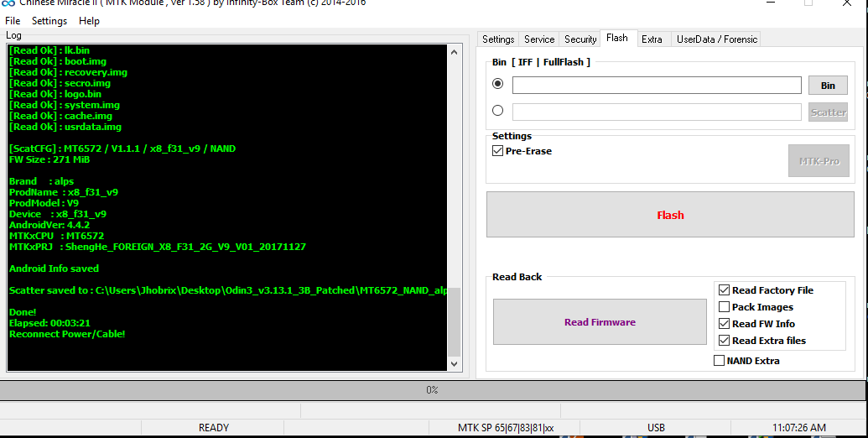Screen dimensions: 868x438
Task: Click the USB status bar entry
Action: click(x=656, y=427)
